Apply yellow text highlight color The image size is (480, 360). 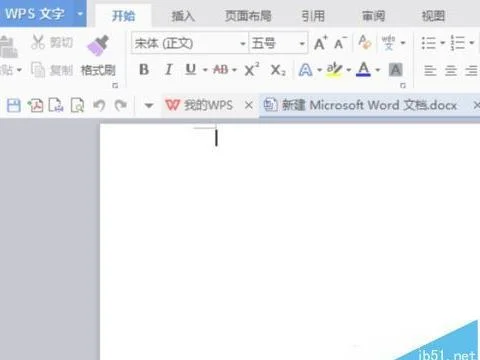(x=334, y=70)
